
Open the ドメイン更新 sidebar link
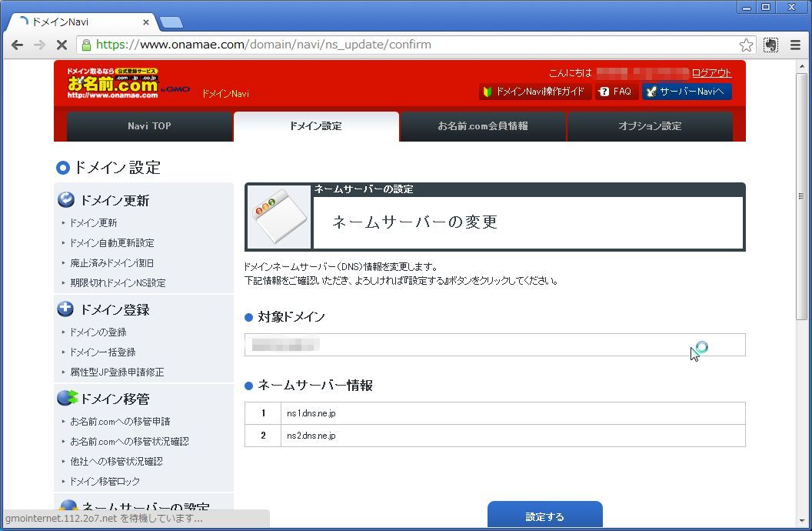click(x=93, y=222)
